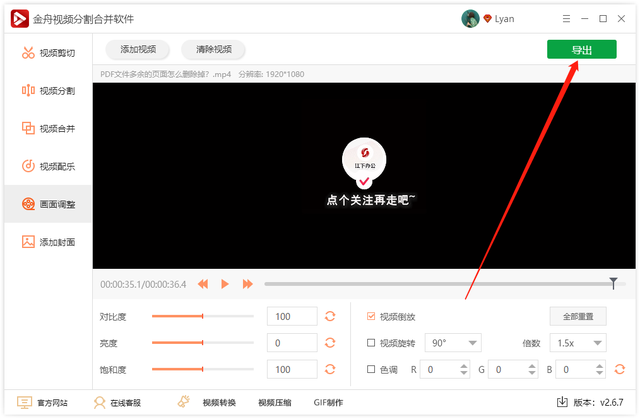The height and width of the screenshot is (419, 640).
Task: Click the fast-forward playback icon
Action: (x=247, y=284)
